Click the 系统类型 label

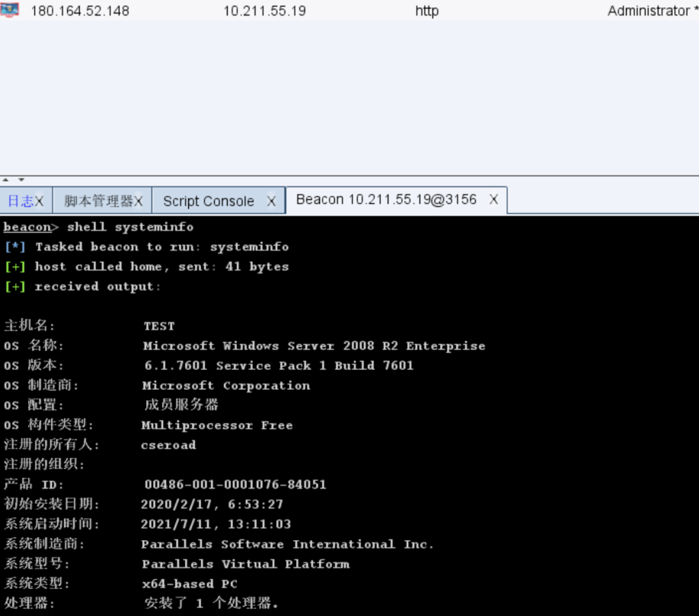coord(37,583)
